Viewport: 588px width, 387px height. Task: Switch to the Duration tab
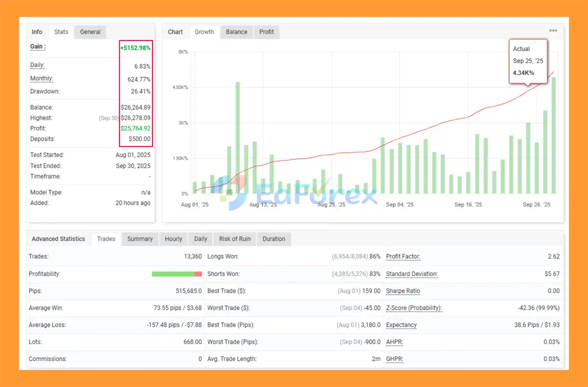click(x=274, y=239)
